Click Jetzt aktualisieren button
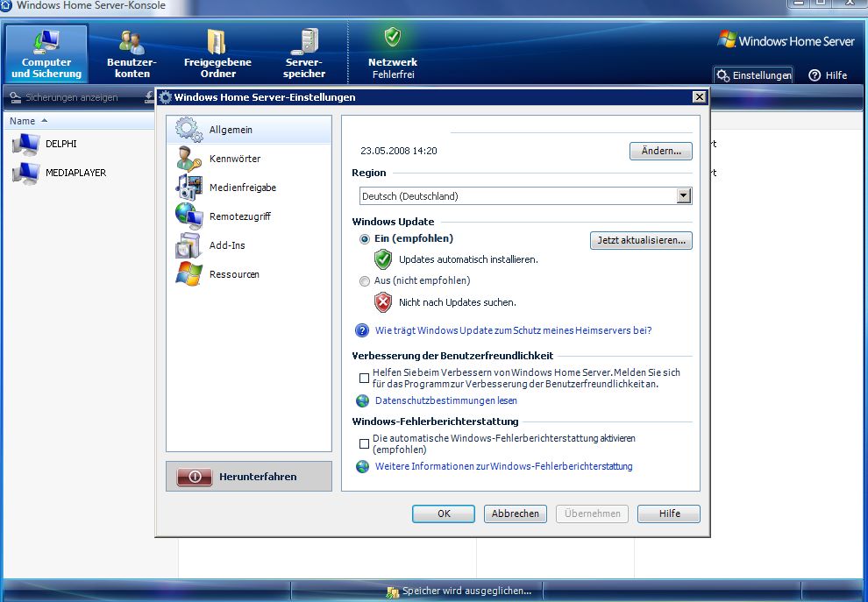Screen dimensions: 868x602 [641, 240]
